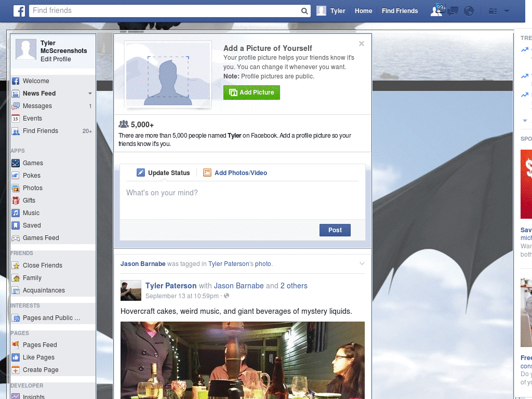The image size is (532, 399).
Task: Open Like Pages thumbs-up icon
Action: (x=16, y=357)
